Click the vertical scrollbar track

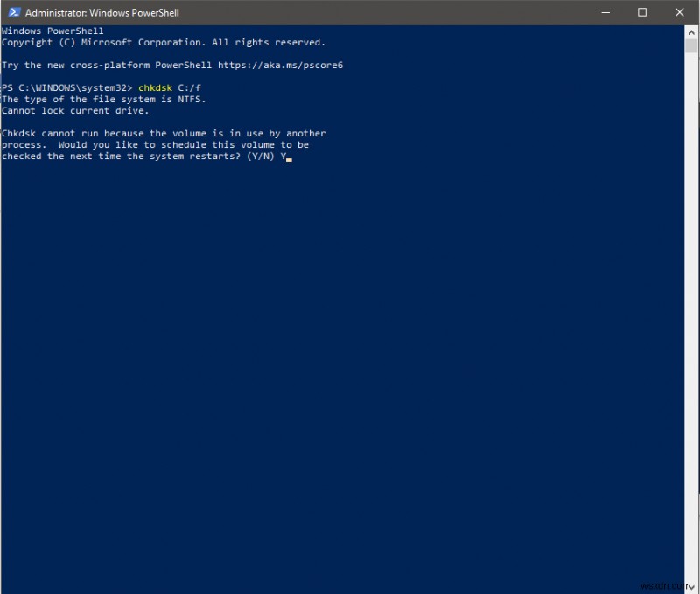pos(691,306)
